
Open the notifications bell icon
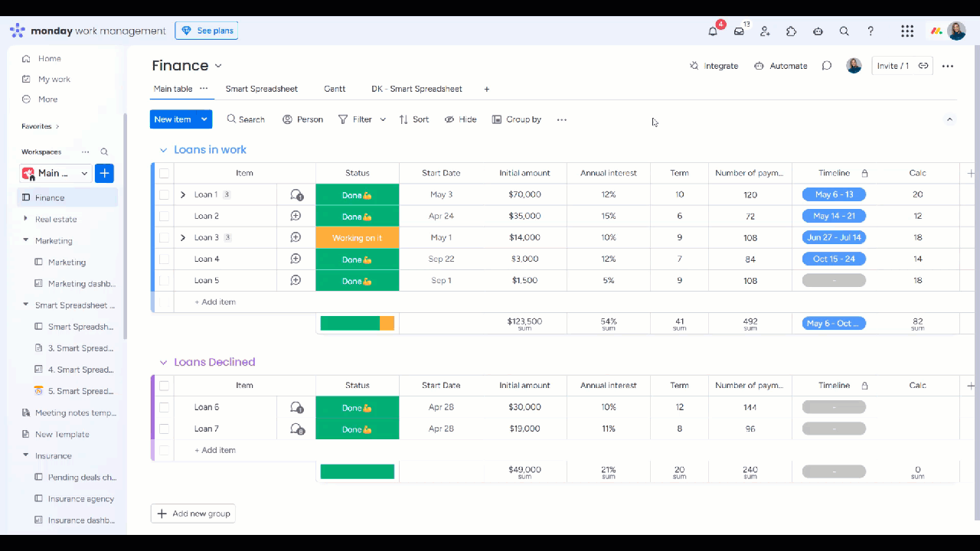713,31
